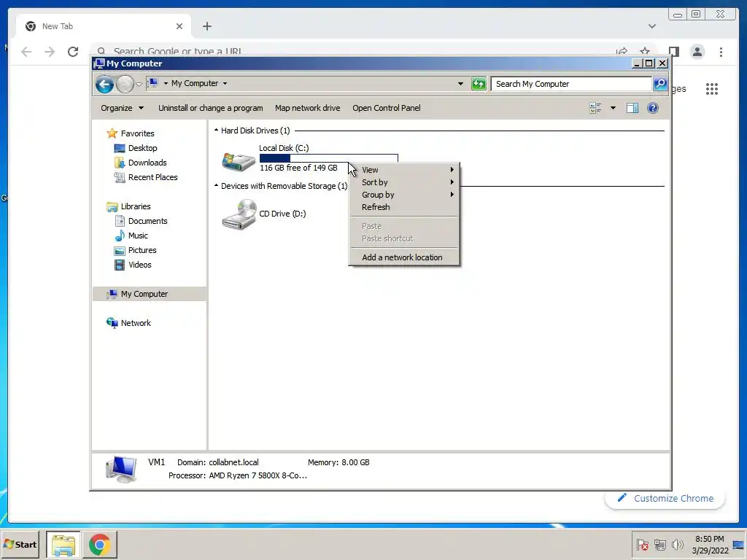The height and width of the screenshot is (560, 747).
Task: Open a new Chrome tab with plus
Action: pos(206,26)
